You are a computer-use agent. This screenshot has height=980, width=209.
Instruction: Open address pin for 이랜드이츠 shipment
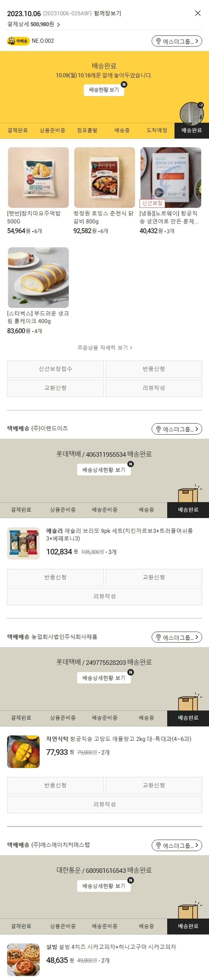[177, 429]
